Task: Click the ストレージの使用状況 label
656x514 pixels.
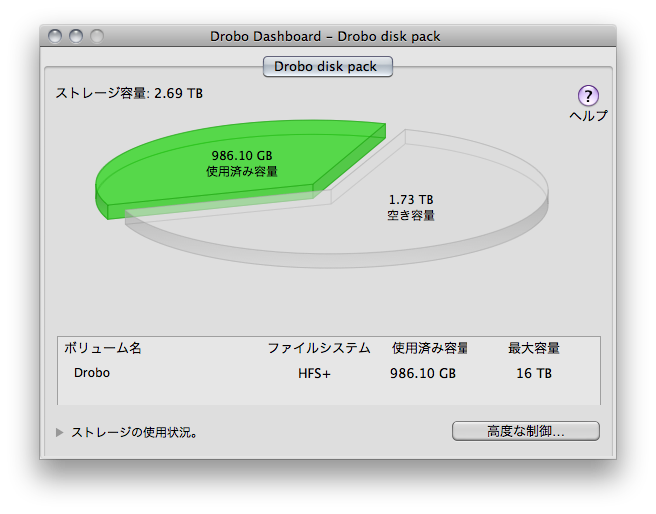Action: [x=134, y=432]
